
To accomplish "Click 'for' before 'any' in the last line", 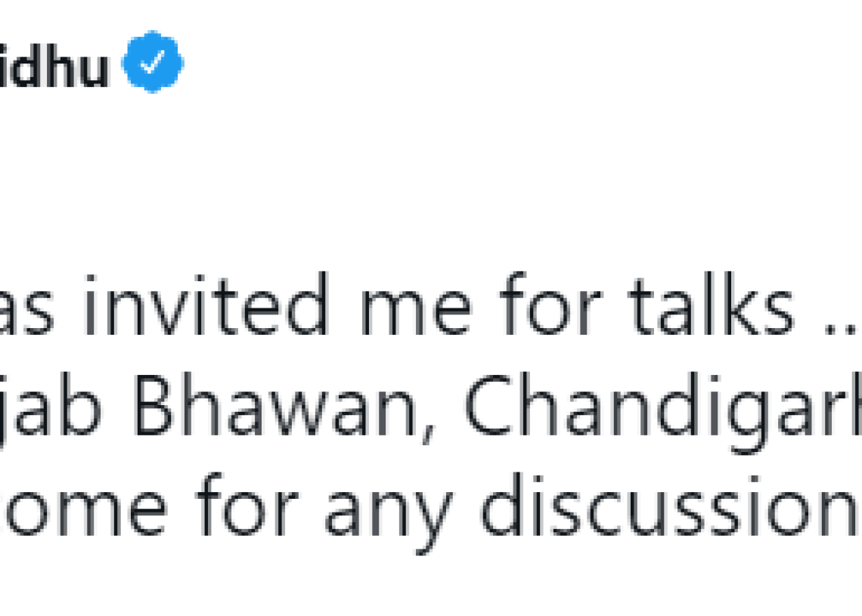I will [247, 504].
